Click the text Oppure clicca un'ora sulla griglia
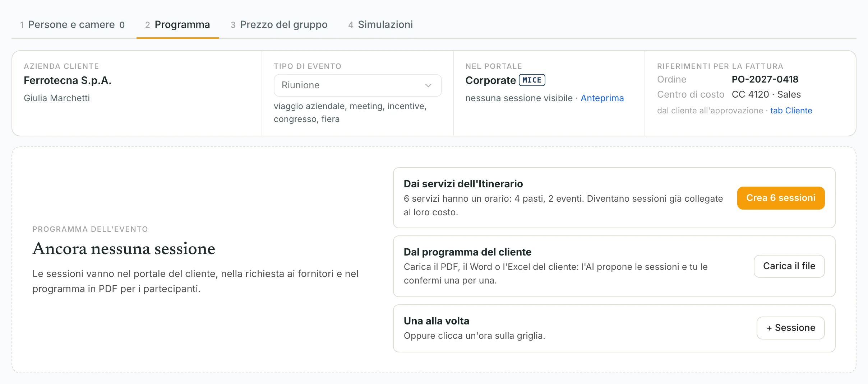The width and height of the screenshot is (868, 384). (x=474, y=336)
